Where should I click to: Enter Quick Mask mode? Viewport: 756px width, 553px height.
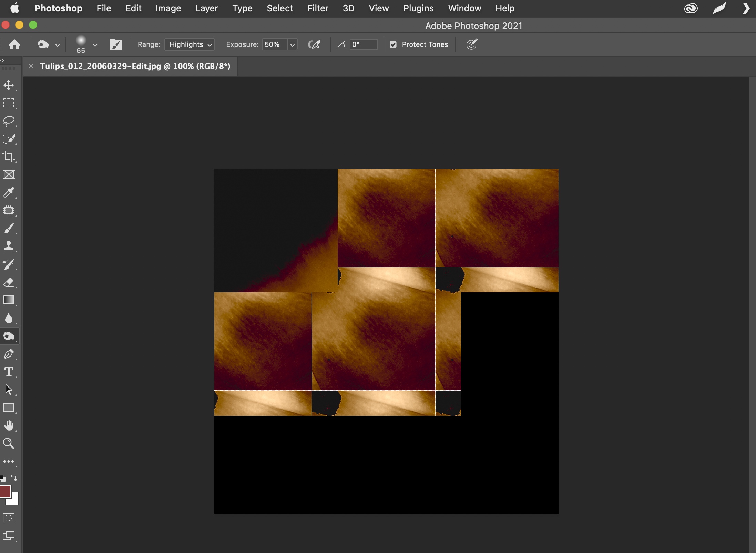[x=9, y=518]
